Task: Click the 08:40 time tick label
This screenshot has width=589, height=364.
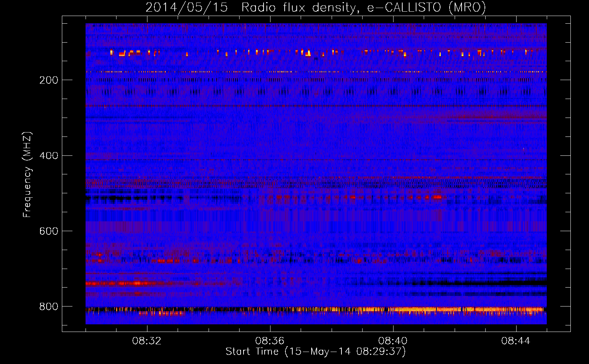Action: [x=393, y=341]
